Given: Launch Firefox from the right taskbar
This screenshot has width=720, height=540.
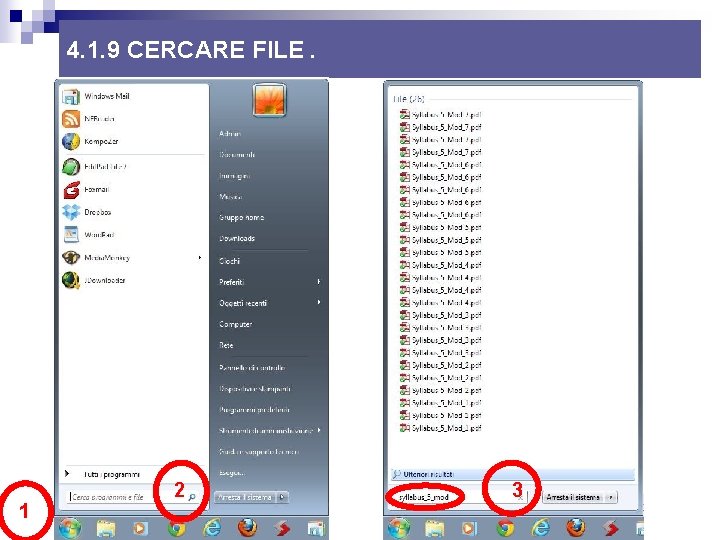Looking at the screenshot, I should pos(576,528).
